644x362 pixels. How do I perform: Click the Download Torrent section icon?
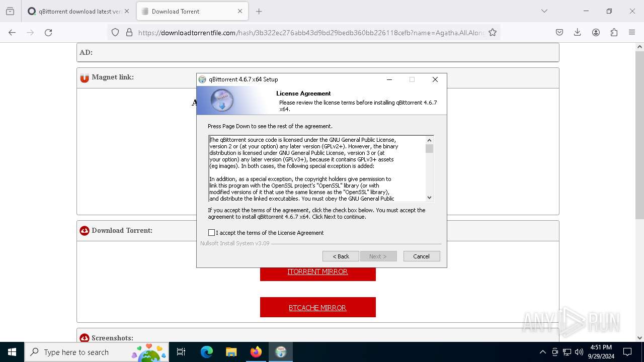[85, 231]
